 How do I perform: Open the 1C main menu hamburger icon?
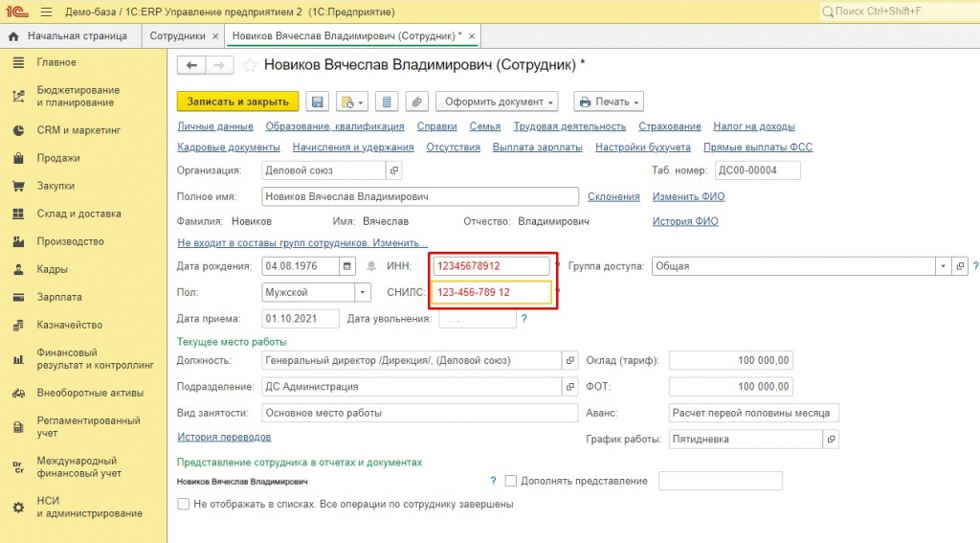pos(46,11)
